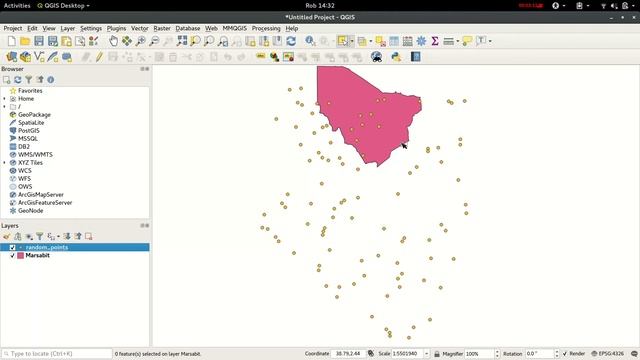This screenshot has height=360, width=640.
Task: Open Activities overview
Action: click(x=17, y=6)
